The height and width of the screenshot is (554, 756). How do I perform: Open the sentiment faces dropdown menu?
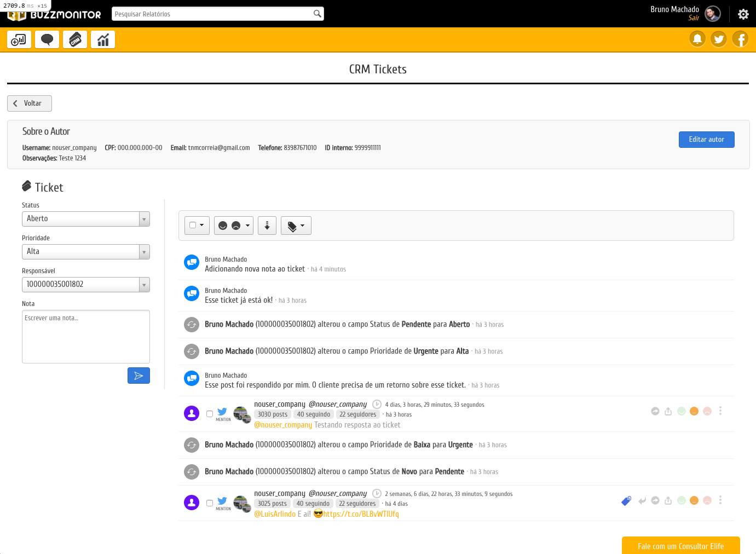(x=234, y=226)
